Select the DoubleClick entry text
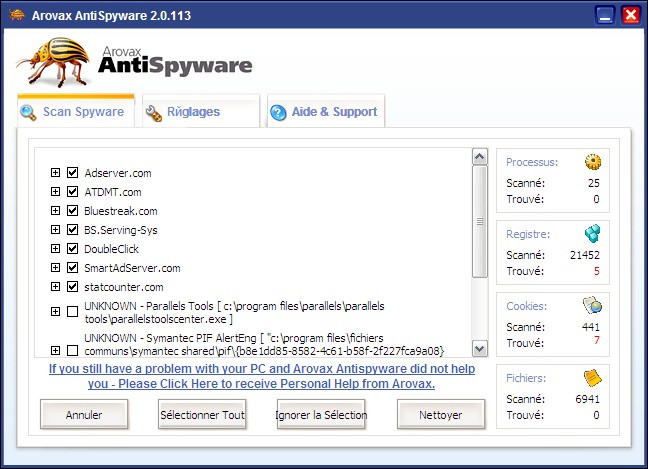 pyautogui.click(x=112, y=249)
